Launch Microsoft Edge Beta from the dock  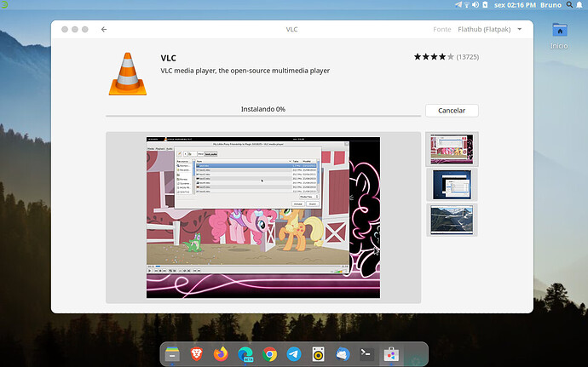tap(245, 354)
